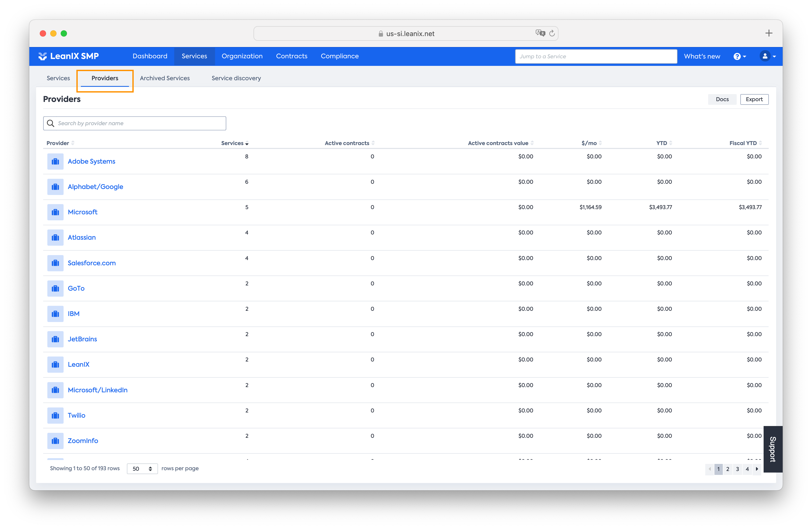Click the GoTo provider briefcase icon
812x529 pixels.
click(55, 288)
